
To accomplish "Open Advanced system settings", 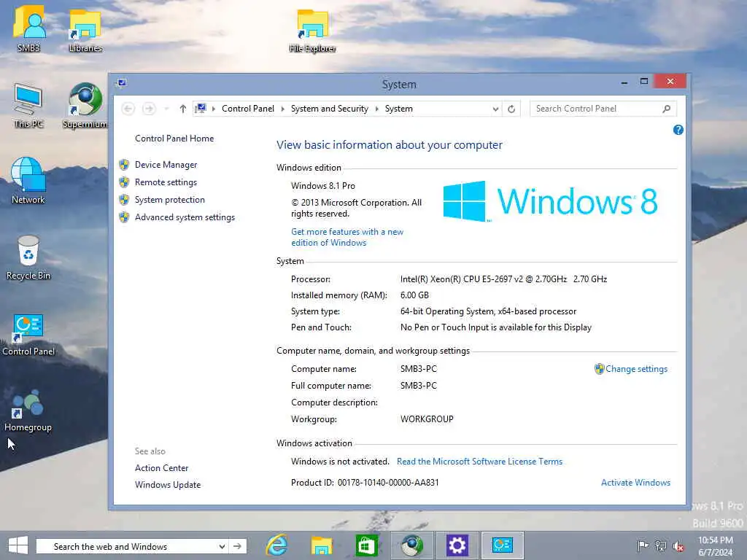I will point(185,217).
